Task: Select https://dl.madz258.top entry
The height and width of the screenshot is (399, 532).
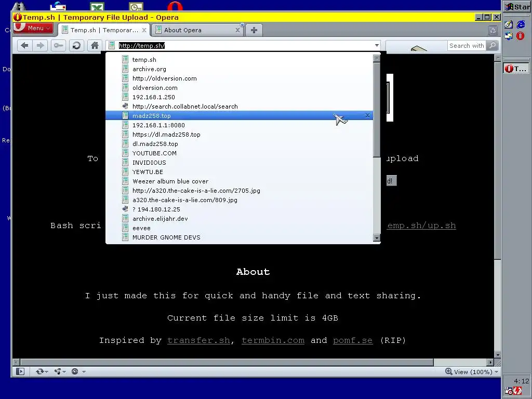Action: tap(239, 135)
